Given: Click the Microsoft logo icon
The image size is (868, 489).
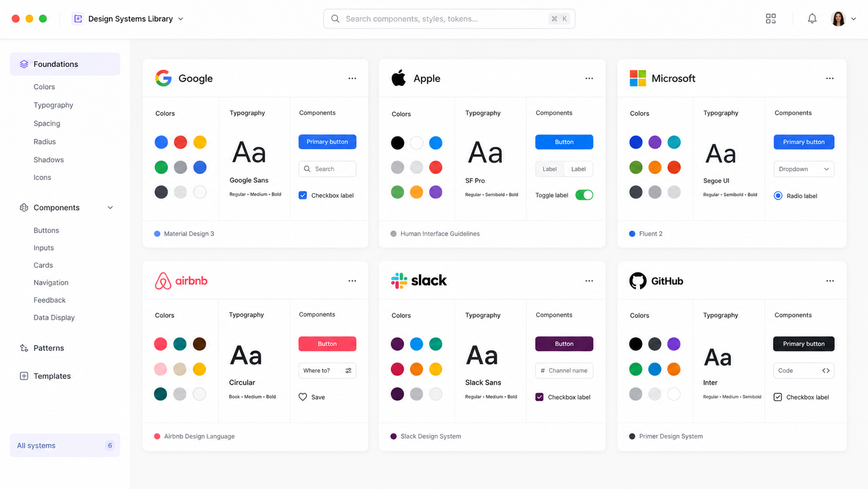Looking at the screenshot, I should 638,78.
